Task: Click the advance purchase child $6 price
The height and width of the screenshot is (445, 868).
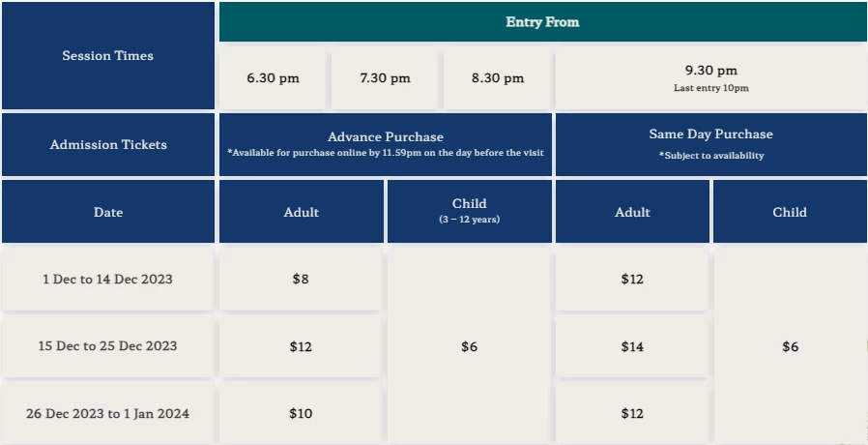Action: pos(470,346)
